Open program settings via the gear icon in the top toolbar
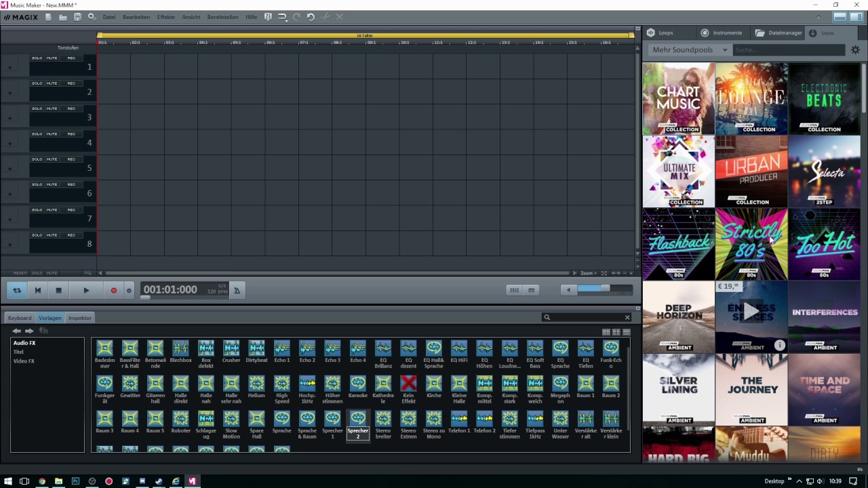The height and width of the screenshot is (488, 868). pos(92,17)
